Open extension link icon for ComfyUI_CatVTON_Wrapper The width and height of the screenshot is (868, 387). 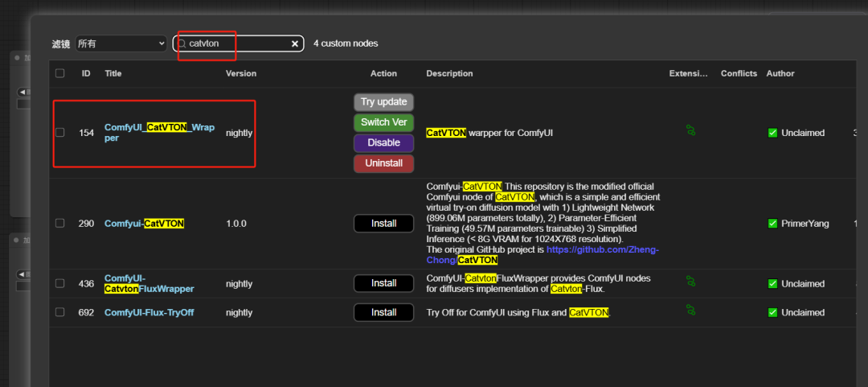tap(690, 131)
